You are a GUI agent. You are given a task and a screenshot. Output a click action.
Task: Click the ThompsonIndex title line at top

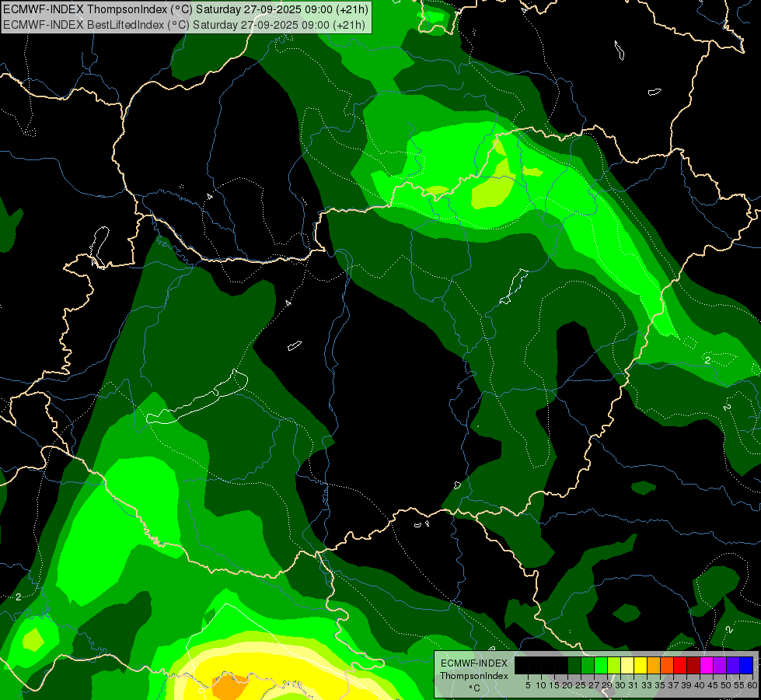tap(186, 9)
